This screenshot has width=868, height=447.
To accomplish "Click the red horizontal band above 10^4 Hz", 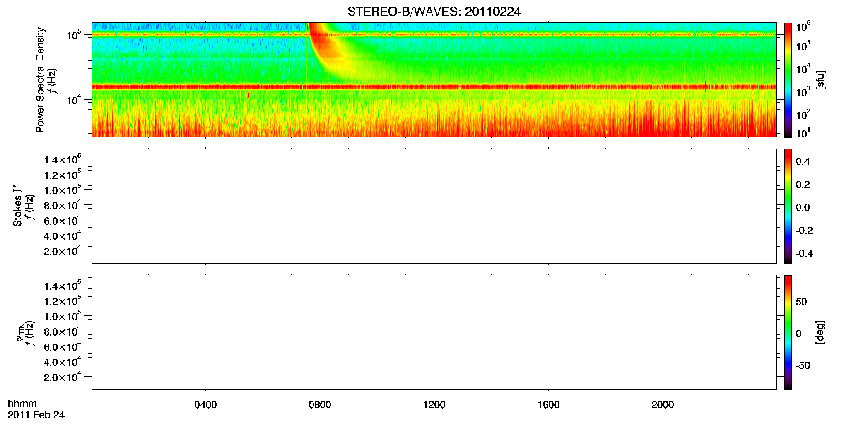I will coord(434,87).
